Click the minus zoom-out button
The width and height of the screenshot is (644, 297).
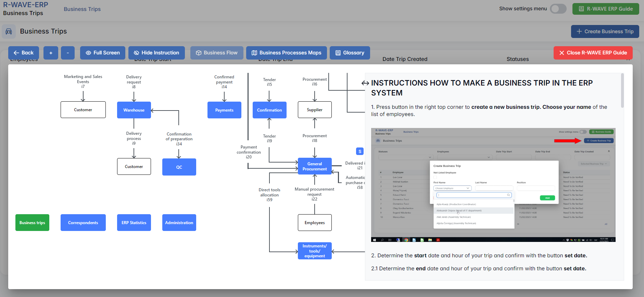tap(68, 53)
